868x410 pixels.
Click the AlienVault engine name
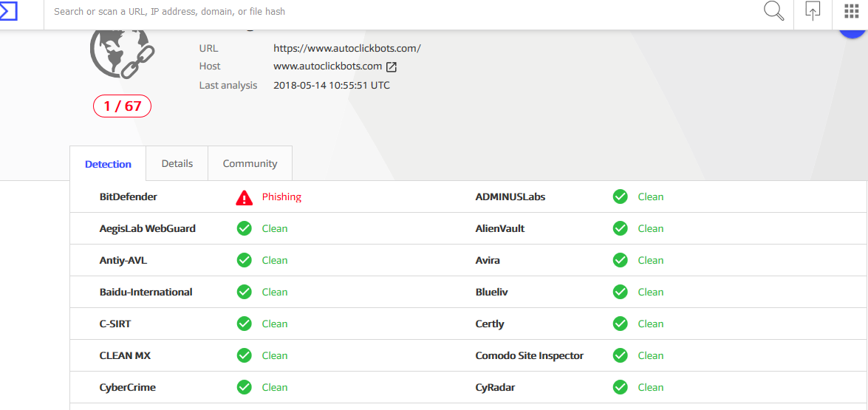pyautogui.click(x=500, y=228)
